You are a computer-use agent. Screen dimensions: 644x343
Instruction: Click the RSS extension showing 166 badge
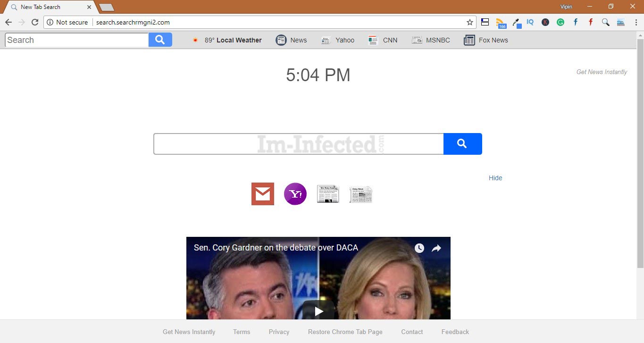point(501,22)
